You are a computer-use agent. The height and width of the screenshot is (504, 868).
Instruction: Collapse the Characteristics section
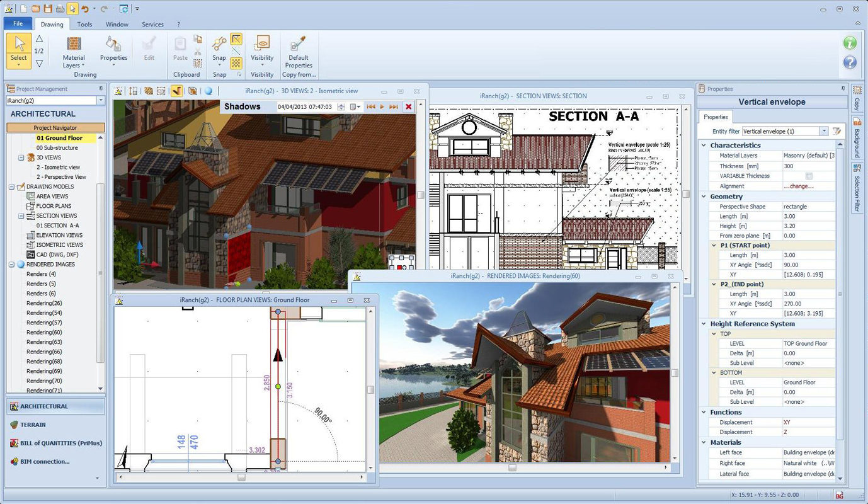pos(704,146)
